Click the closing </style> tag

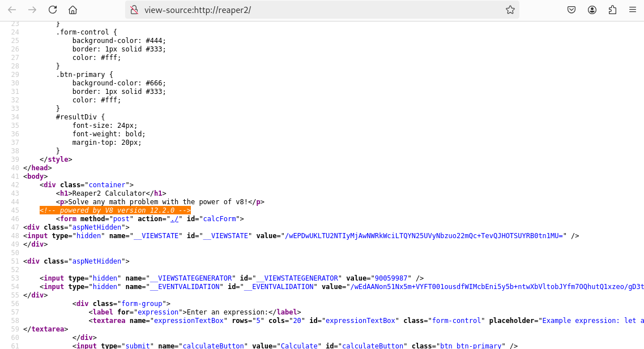(x=56, y=160)
